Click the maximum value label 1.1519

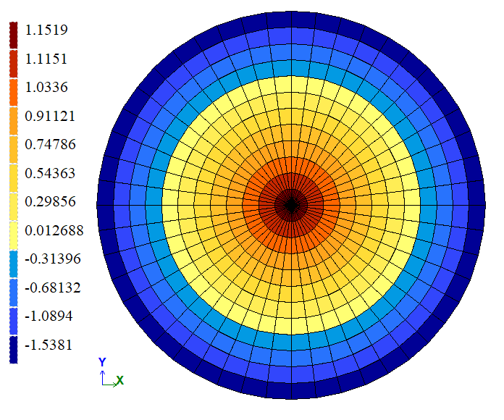tap(46, 30)
